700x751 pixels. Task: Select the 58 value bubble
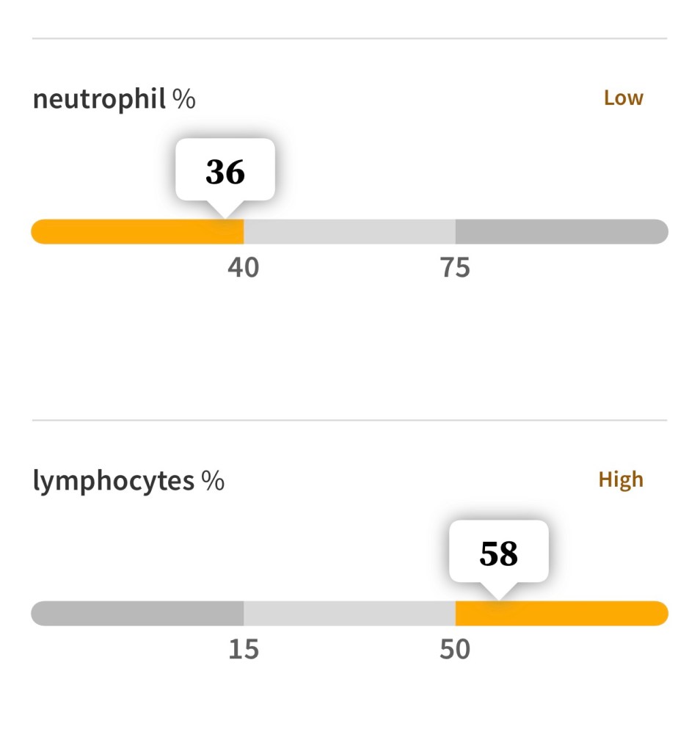point(499,553)
